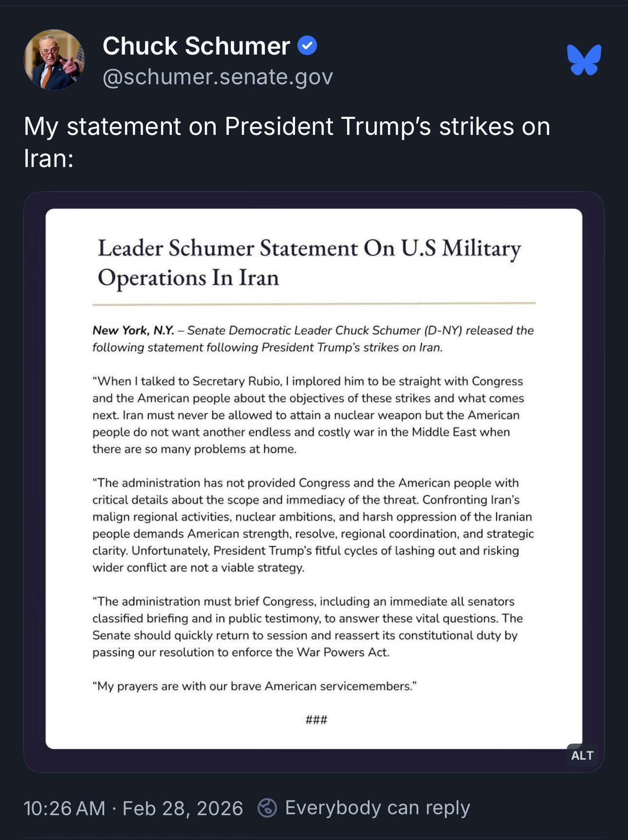Click the "New York, N.Y." dateline text
Screen dimensions: 628x840
[x=133, y=331]
